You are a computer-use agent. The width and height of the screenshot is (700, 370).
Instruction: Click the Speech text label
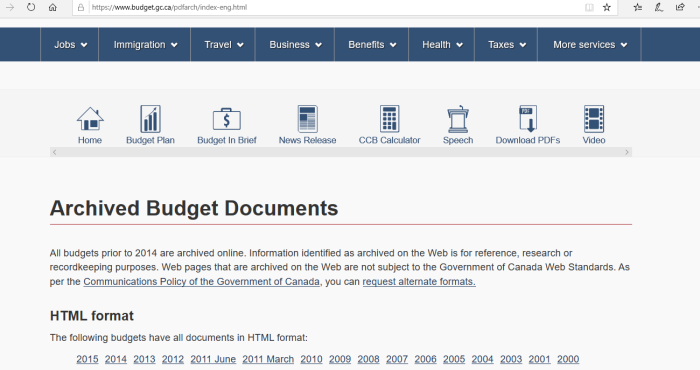tap(458, 140)
